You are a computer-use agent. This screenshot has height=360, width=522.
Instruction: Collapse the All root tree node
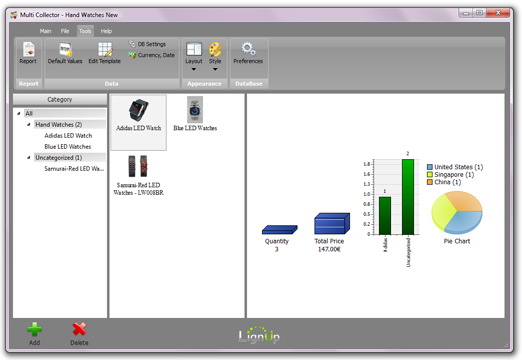(19, 113)
